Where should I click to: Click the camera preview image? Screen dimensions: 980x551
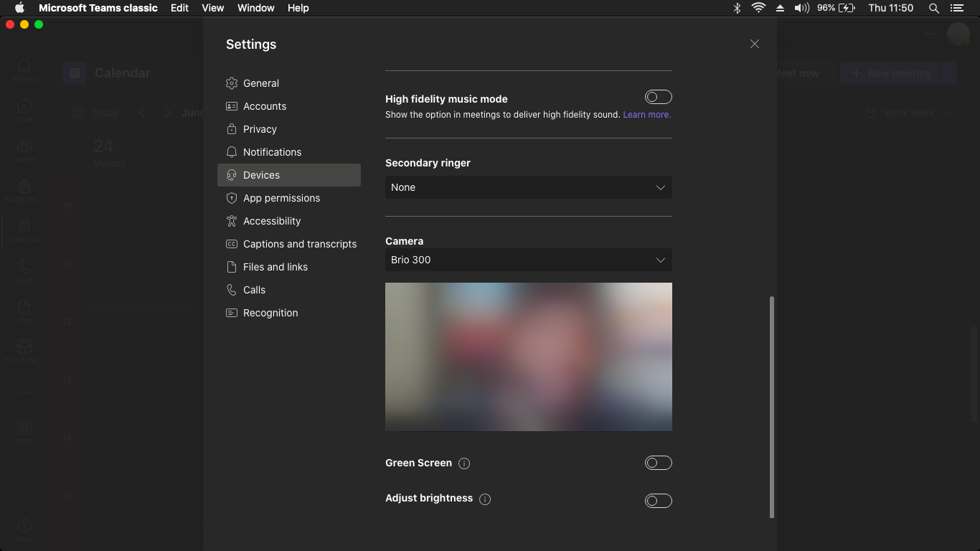529,357
